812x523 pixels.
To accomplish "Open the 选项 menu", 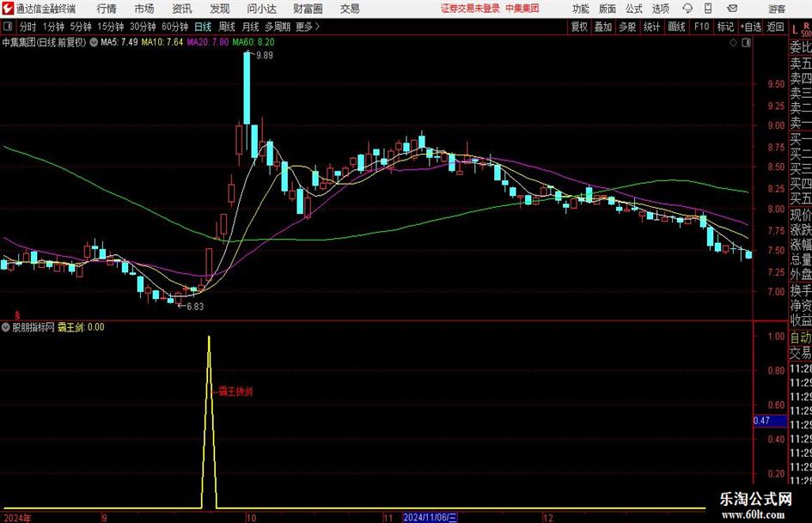I will pyautogui.click(x=660, y=9).
